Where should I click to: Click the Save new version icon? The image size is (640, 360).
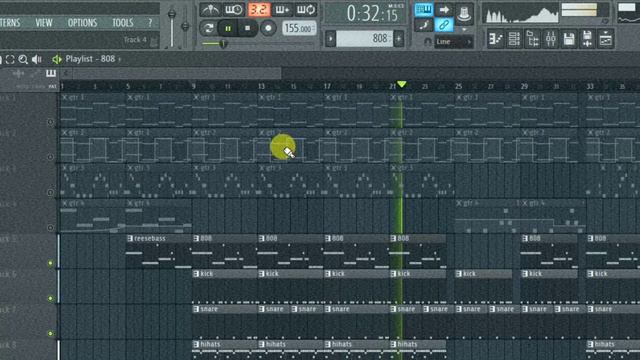coord(587,39)
